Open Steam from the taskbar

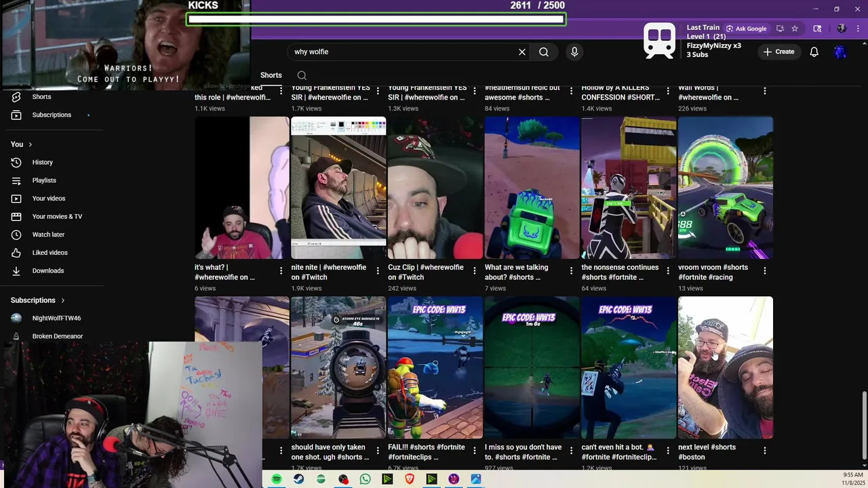tap(298, 479)
